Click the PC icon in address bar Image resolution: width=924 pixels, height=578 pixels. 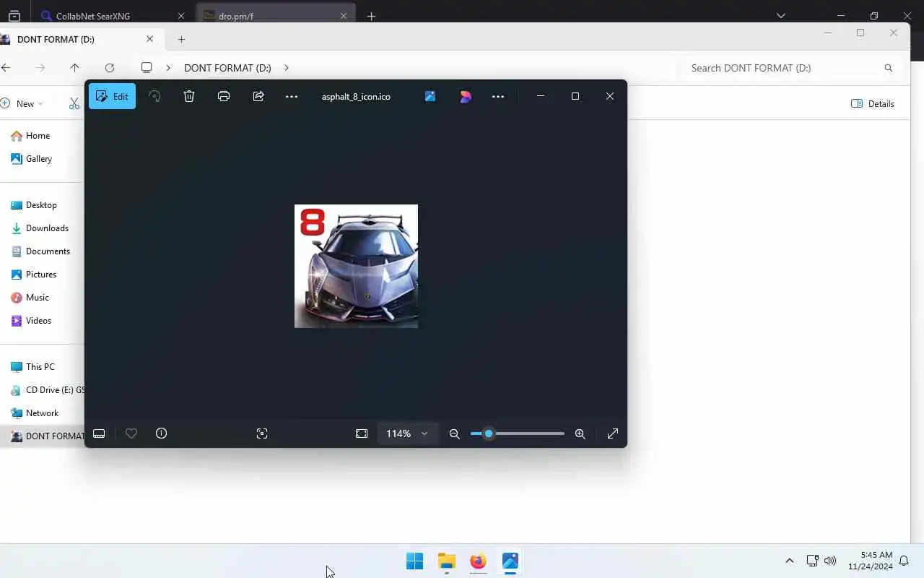coord(147,67)
